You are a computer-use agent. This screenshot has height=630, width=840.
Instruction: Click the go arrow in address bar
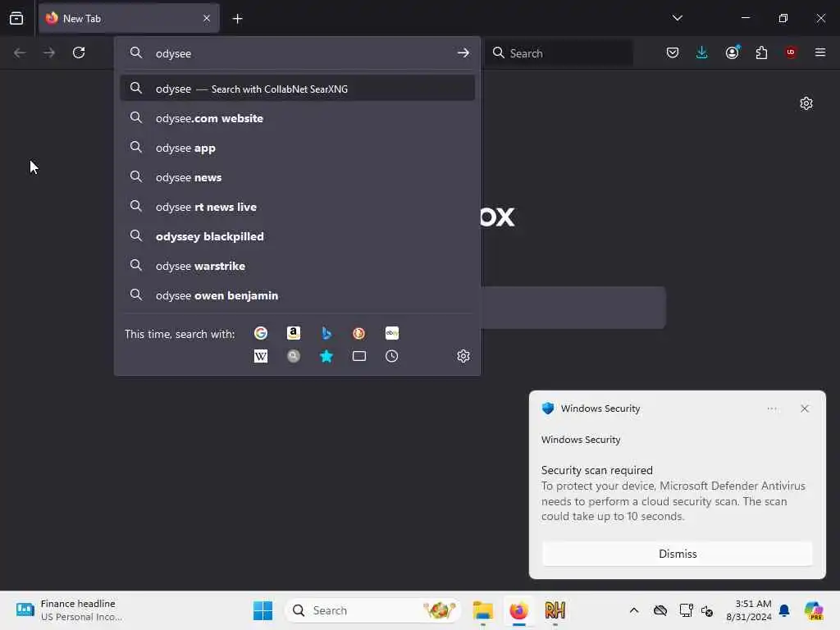tap(463, 53)
